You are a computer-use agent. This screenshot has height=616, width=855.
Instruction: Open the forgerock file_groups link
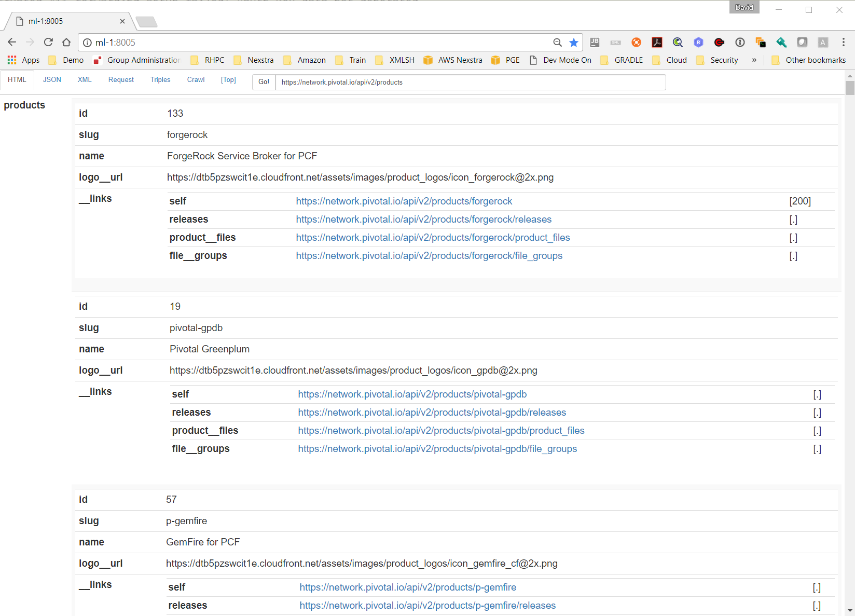[429, 256]
